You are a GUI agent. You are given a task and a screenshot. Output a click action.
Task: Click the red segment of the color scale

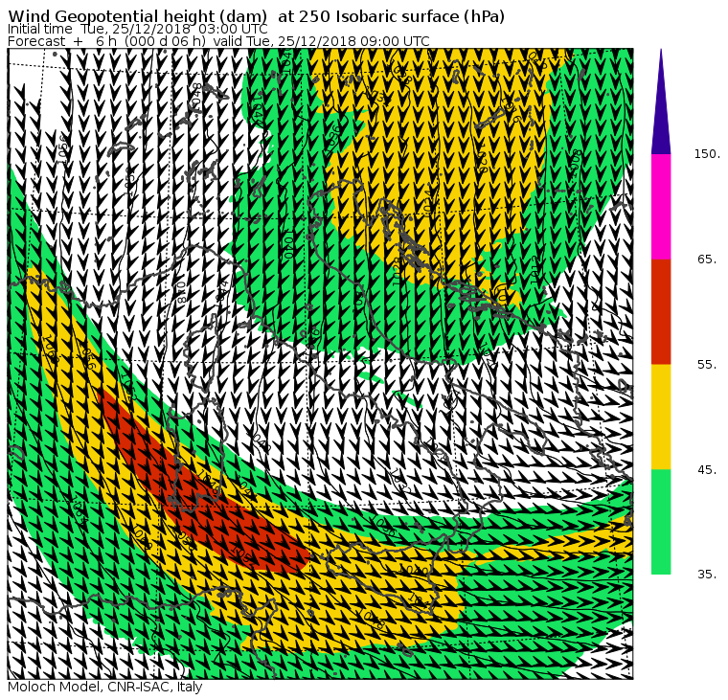(661, 311)
